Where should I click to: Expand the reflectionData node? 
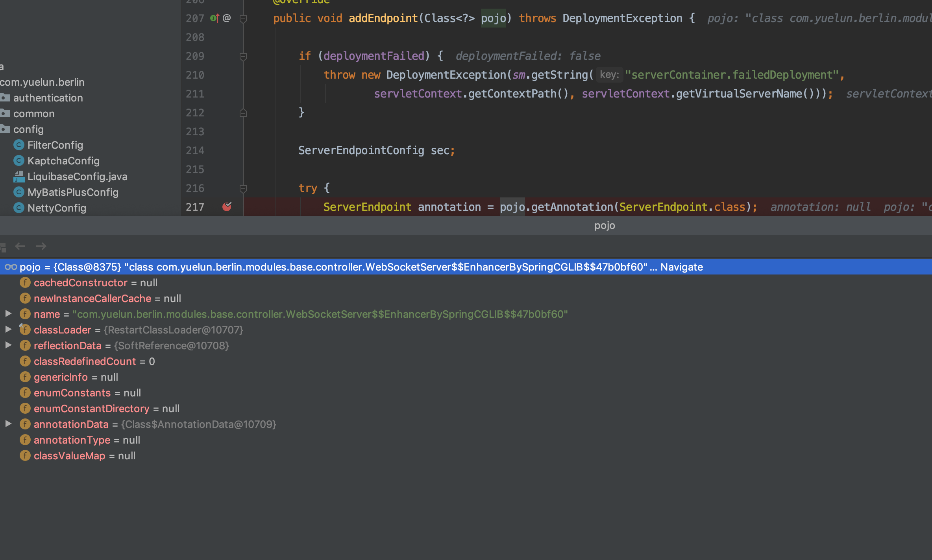(8, 345)
